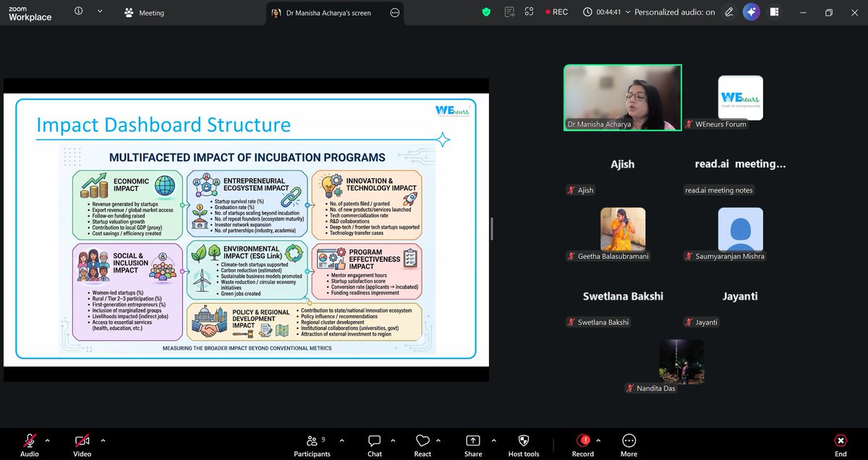Click the Jayanti name label with mute icon
868x460 pixels.
point(701,322)
